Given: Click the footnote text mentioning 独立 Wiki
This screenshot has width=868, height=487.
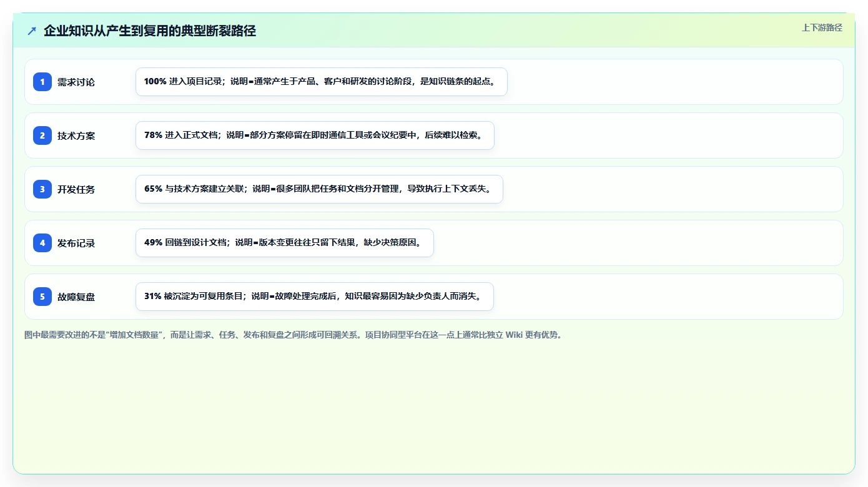Looking at the screenshot, I should pyautogui.click(x=293, y=335).
